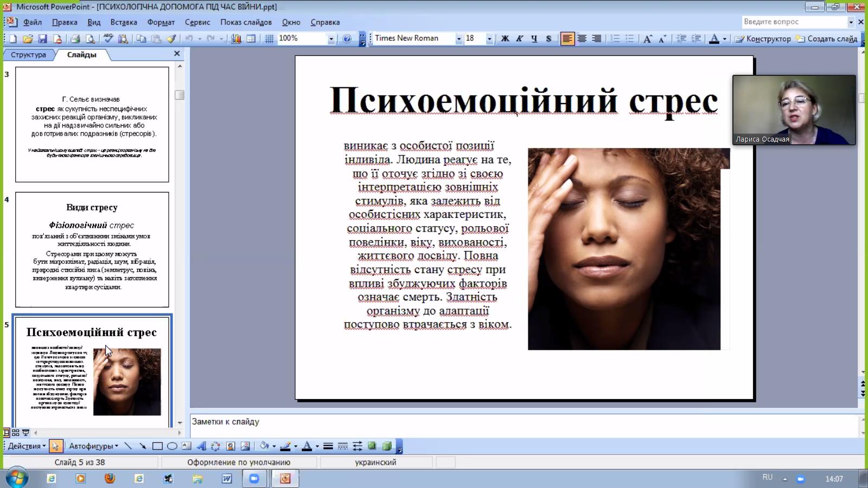Screen dimensions: 868x488
Task: Toggle grid display
Action: click(269, 38)
